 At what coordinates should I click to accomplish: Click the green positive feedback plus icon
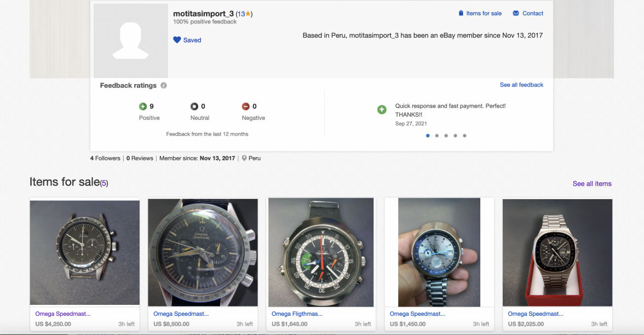[x=143, y=107]
